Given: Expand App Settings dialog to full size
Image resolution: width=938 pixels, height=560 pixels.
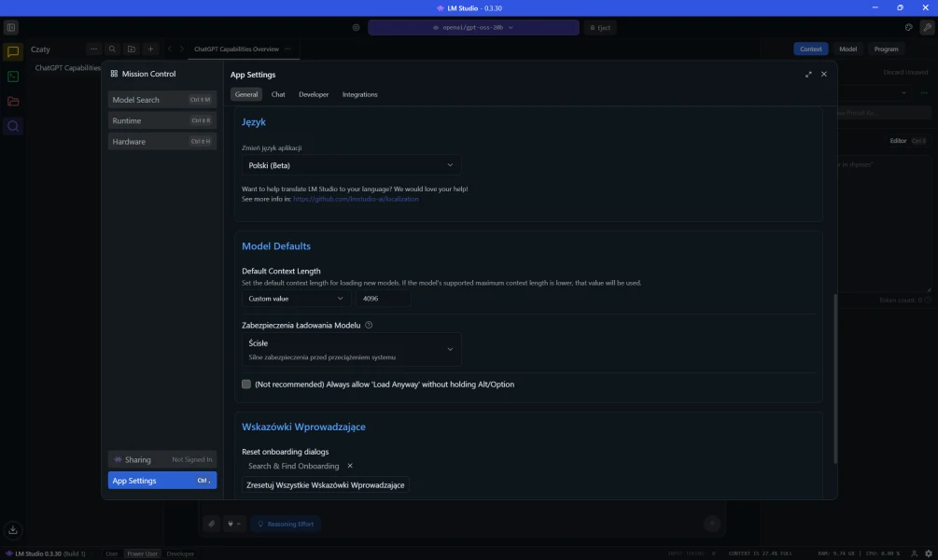Looking at the screenshot, I should tap(808, 75).
